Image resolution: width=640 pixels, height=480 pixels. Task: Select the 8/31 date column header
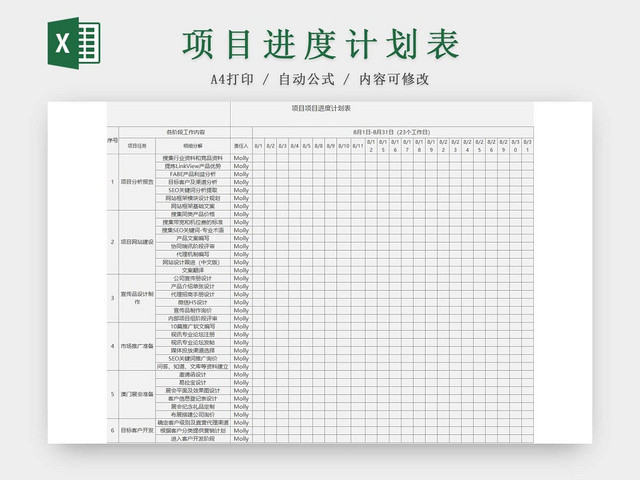point(527,146)
